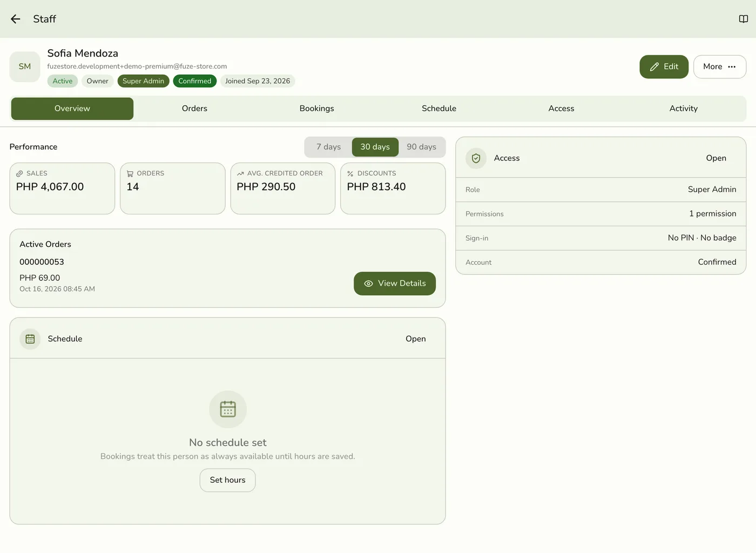Image resolution: width=756 pixels, height=553 pixels.
Task: Click the Edit button
Action: [x=664, y=67]
